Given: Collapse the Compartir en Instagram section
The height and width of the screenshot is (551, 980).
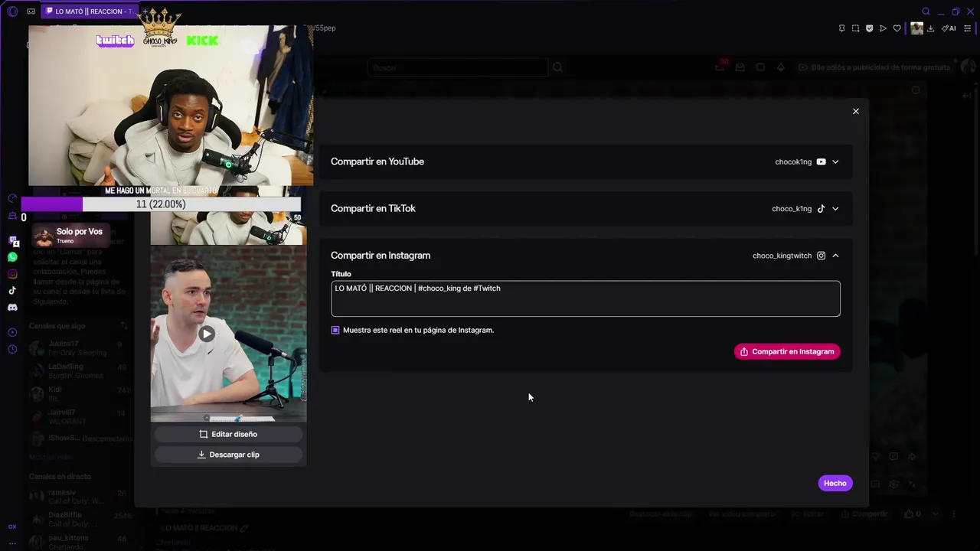Looking at the screenshot, I should pyautogui.click(x=835, y=256).
